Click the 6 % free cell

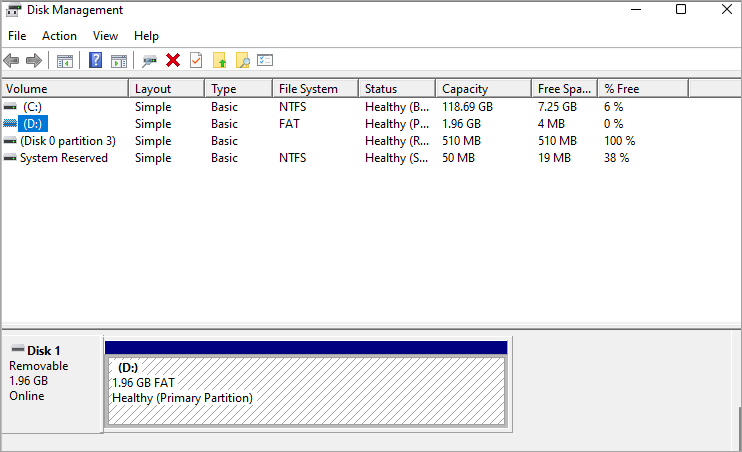coord(613,107)
